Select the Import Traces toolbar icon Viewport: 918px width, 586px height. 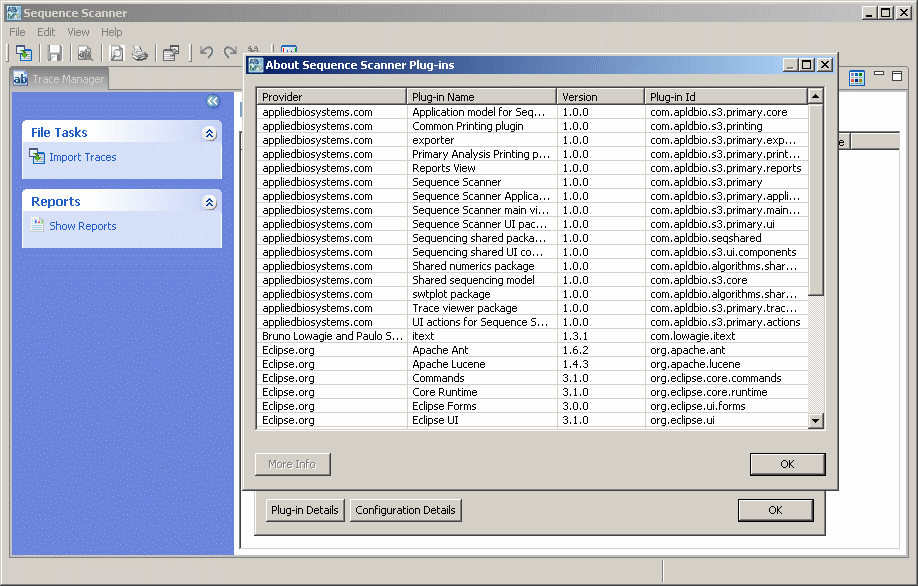24,53
